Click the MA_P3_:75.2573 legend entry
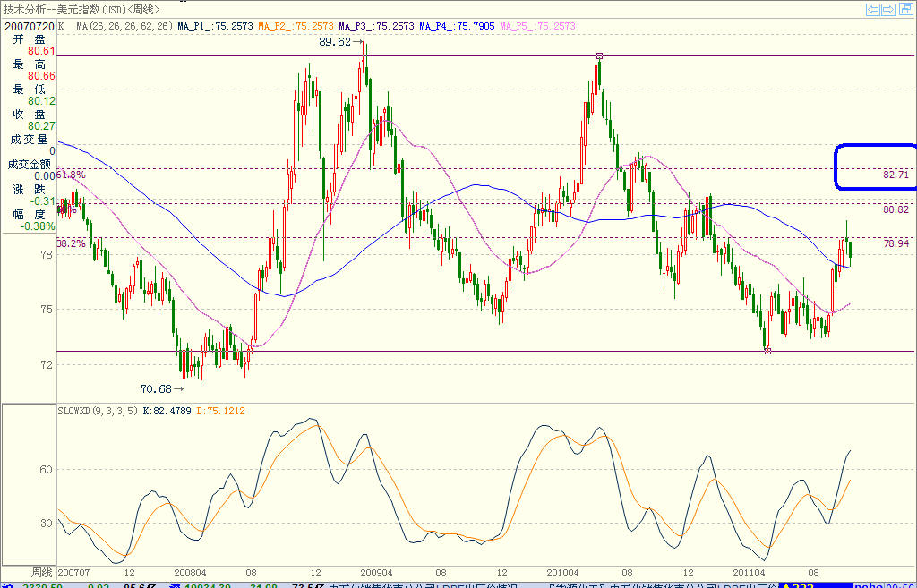The image size is (917, 588). [377, 26]
